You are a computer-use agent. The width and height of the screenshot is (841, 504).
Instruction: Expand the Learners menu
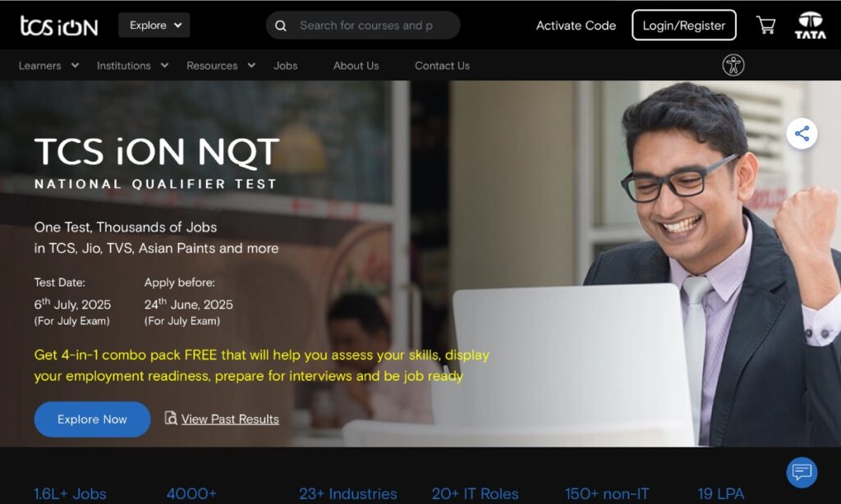[x=48, y=66]
